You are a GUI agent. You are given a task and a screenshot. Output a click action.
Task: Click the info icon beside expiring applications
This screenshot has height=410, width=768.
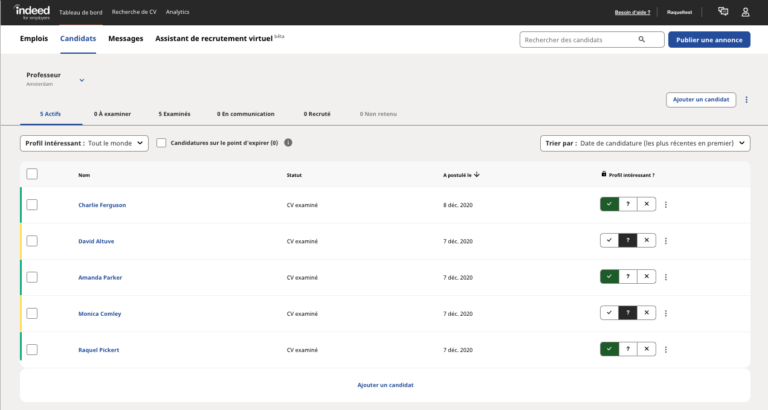point(288,143)
